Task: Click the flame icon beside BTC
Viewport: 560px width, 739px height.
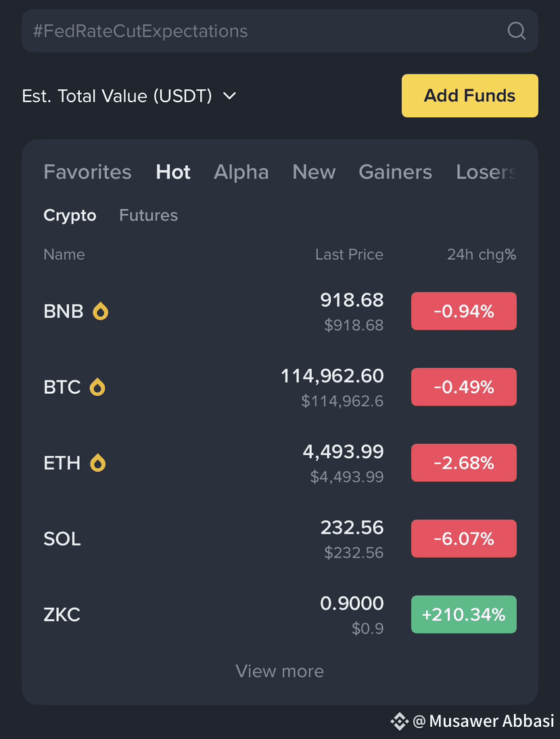Action: click(x=97, y=387)
